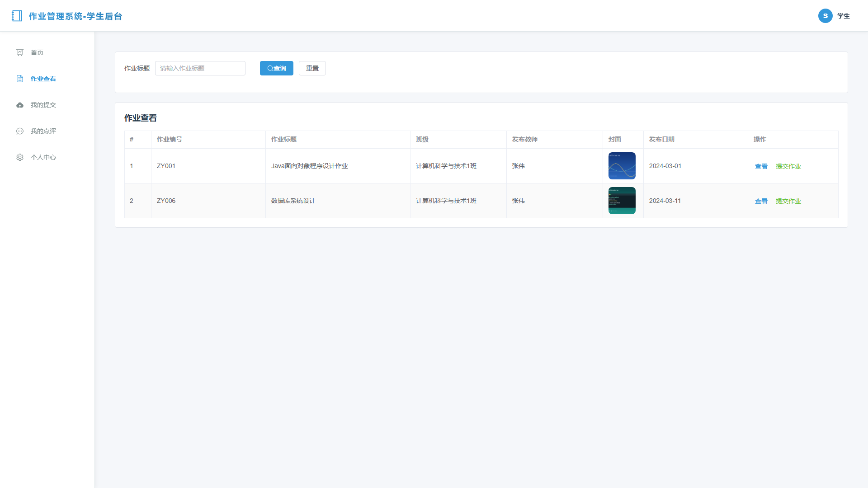Screen dimensions: 868x488
Task: Click the chat bubble icon beside 我的点评
Action: tap(20, 131)
